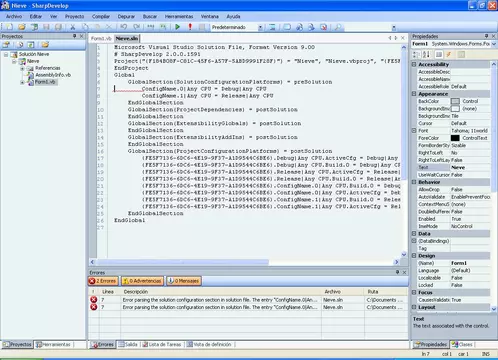This screenshot has height=360, width=498.
Task: Click the magnifier search toolbar icon
Action: pyautogui.click(x=338, y=27)
